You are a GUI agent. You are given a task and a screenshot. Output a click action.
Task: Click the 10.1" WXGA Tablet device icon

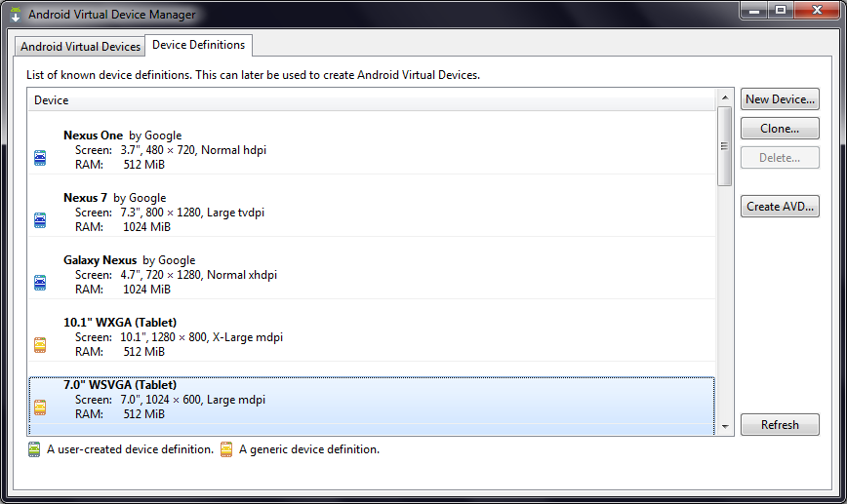coord(40,345)
